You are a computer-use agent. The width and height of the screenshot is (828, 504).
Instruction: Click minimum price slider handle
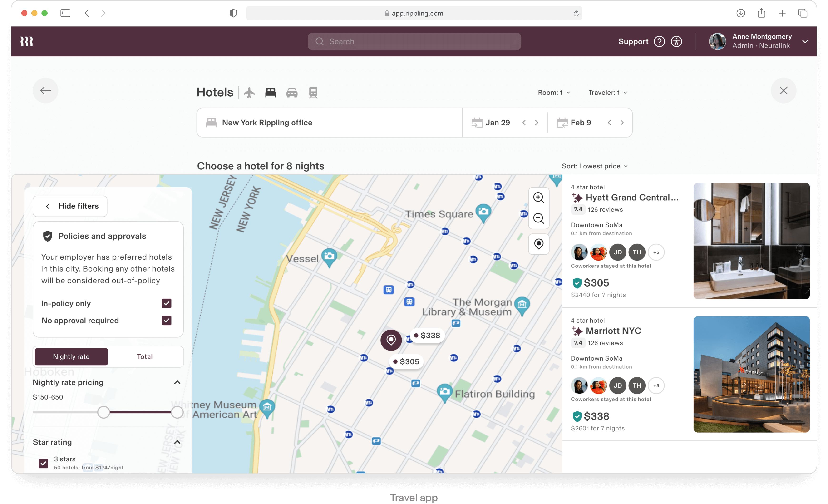tap(103, 412)
